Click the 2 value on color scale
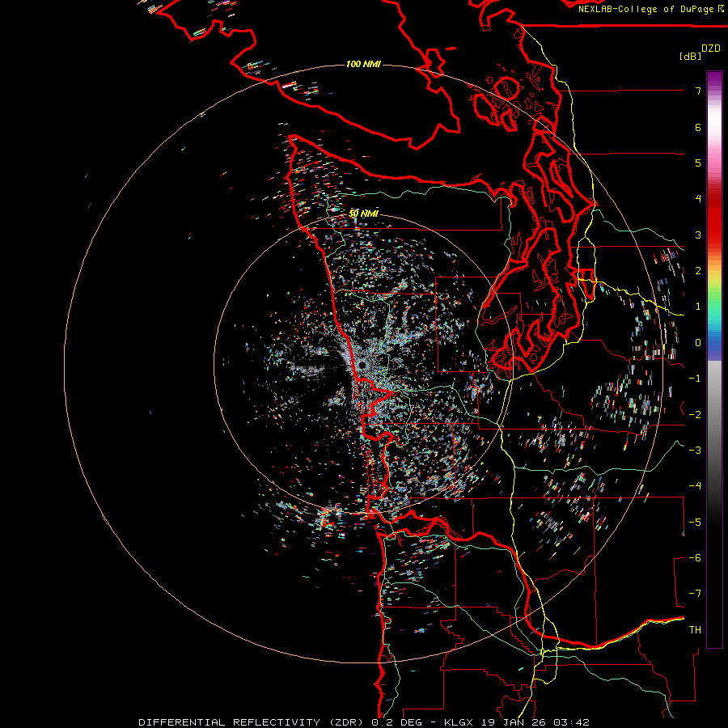Screen dimensions: 728x728 pyautogui.click(x=698, y=271)
